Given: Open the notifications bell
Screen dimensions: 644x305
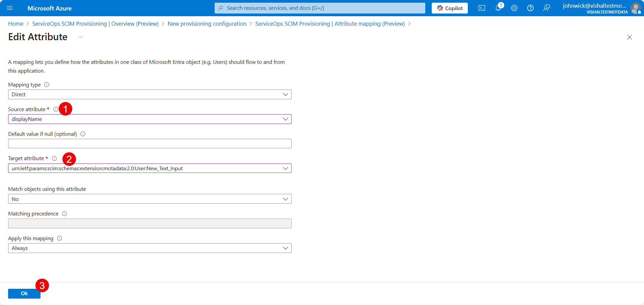Looking at the screenshot, I should tap(498, 8).
